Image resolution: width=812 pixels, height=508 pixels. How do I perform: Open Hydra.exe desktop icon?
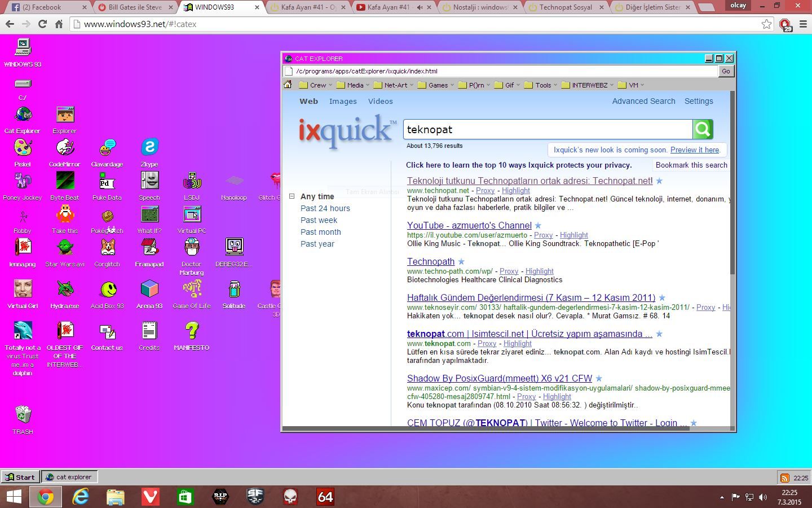pos(65,295)
